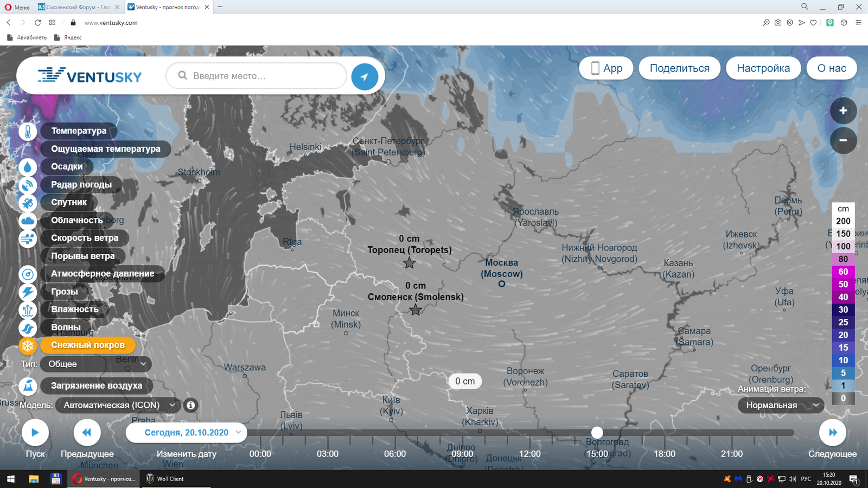The width and height of the screenshot is (868, 488).
Task: Click the place search input field
Action: [x=256, y=76]
